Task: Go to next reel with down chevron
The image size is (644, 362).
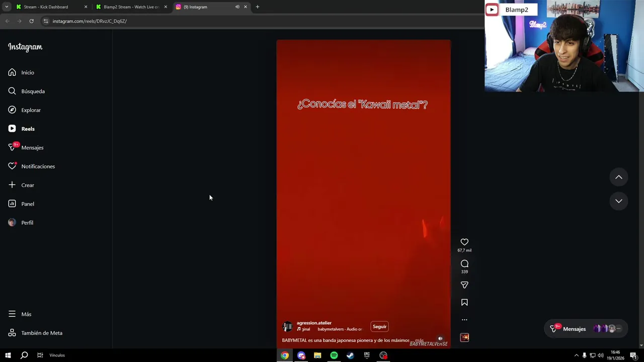Action: tap(619, 201)
